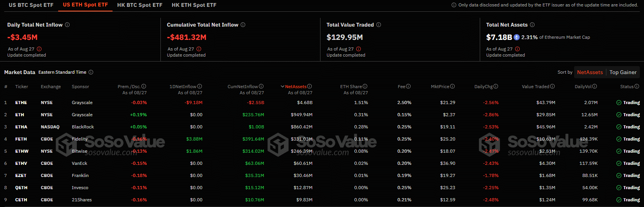Sort by 1DNetInflow column header
Image resolution: width=644 pixels, height=207 pixels.
tap(183, 87)
